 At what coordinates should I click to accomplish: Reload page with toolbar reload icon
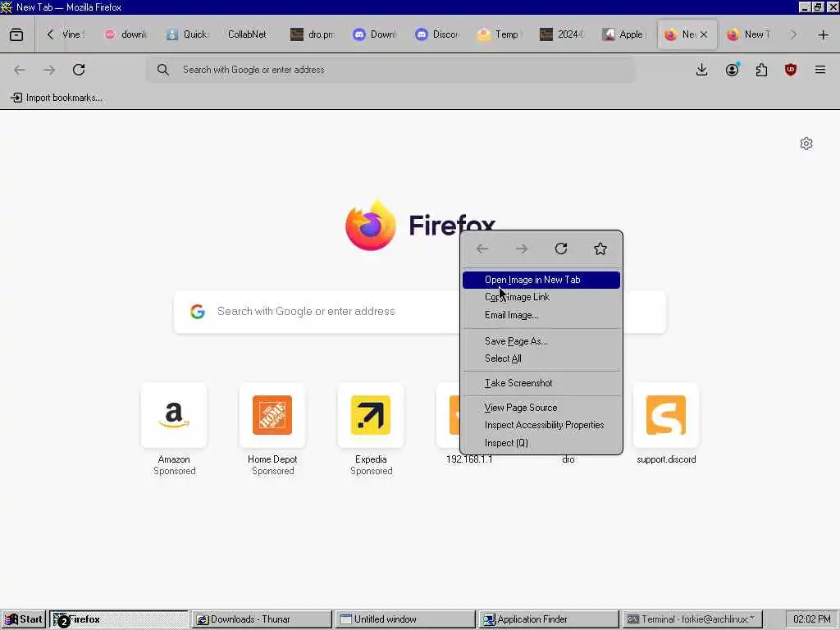(x=79, y=70)
